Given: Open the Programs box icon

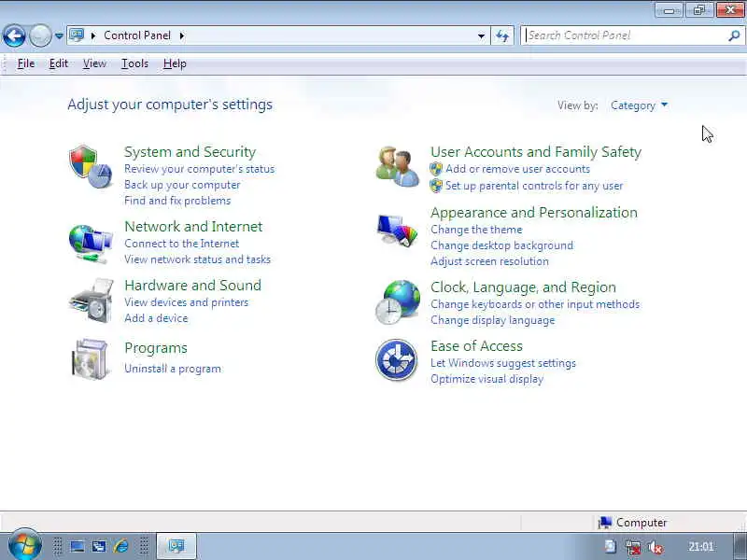Looking at the screenshot, I should tap(91, 359).
